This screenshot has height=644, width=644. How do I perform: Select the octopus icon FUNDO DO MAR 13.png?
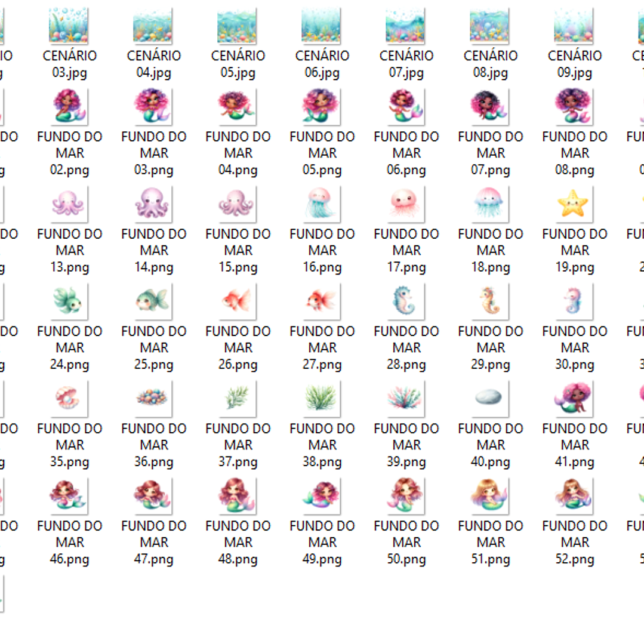[69, 204]
